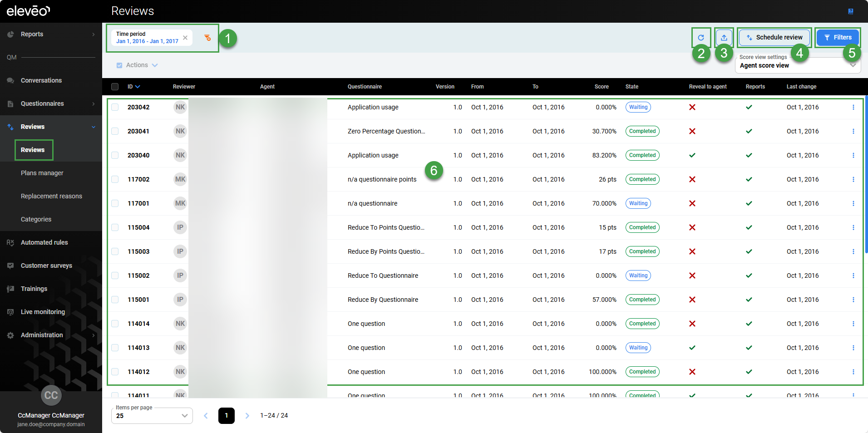Open the three-dot menu for review 203042
The height and width of the screenshot is (433, 868).
pyautogui.click(x=853, y=108)
